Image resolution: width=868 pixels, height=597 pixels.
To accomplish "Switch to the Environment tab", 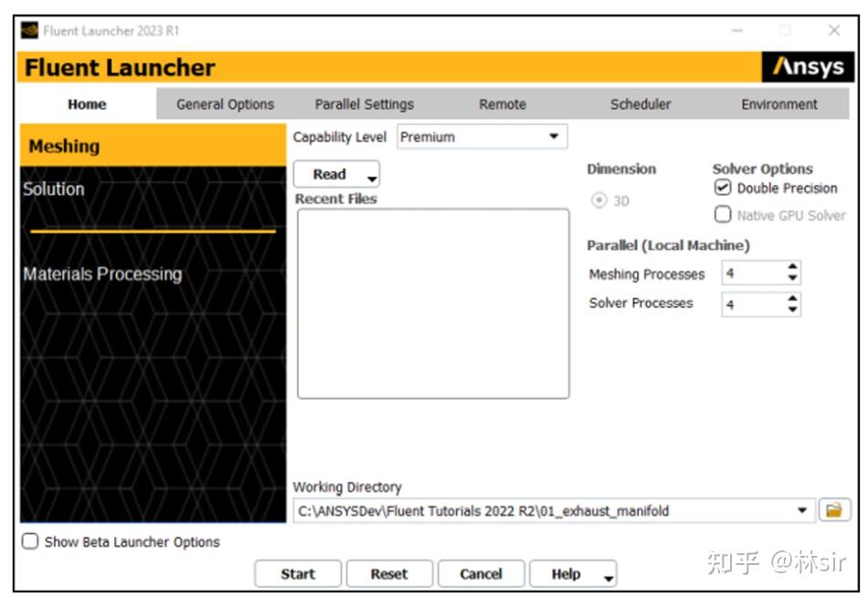I will [779, 104].
